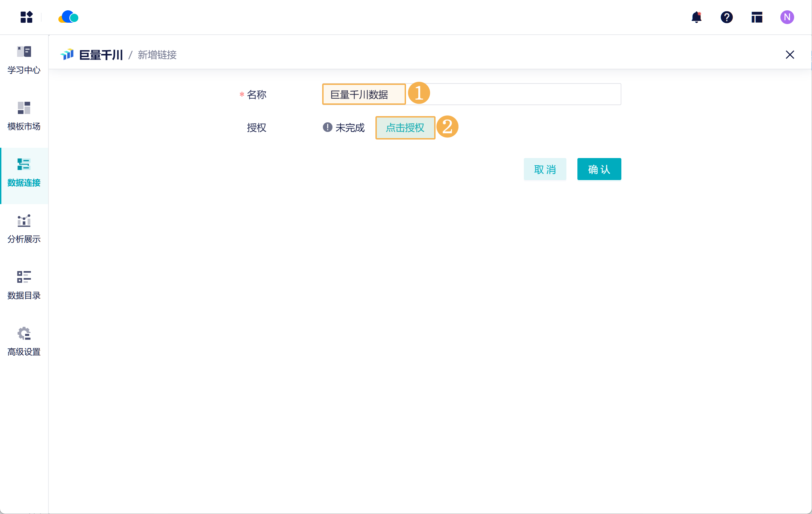Select 数据连接 sidebar item
The width and height of the screenshot is (812, 514).
pyautogui.click(x=24, y=173)
